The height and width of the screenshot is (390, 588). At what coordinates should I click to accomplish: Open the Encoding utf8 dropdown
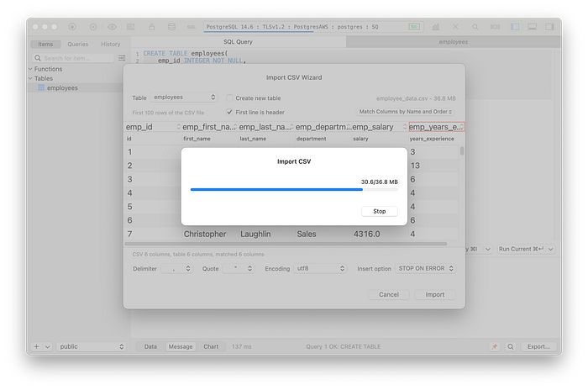tap(320, 268)
